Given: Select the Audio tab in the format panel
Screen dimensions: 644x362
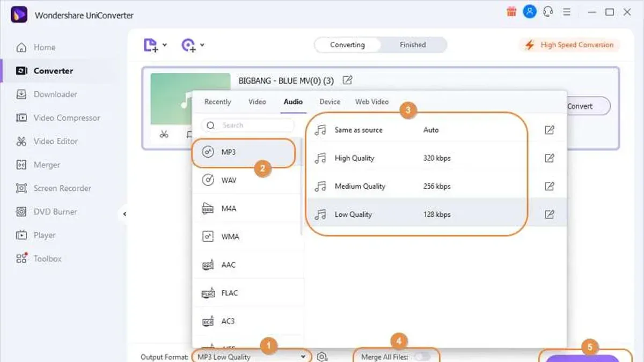Looking at the screenshot, I should (x=293, y=102).
